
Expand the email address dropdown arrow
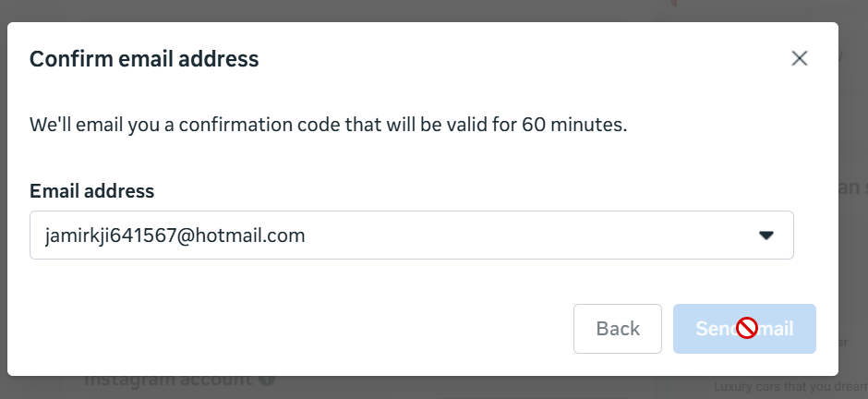pyautogui.click(x=766, y=236)
